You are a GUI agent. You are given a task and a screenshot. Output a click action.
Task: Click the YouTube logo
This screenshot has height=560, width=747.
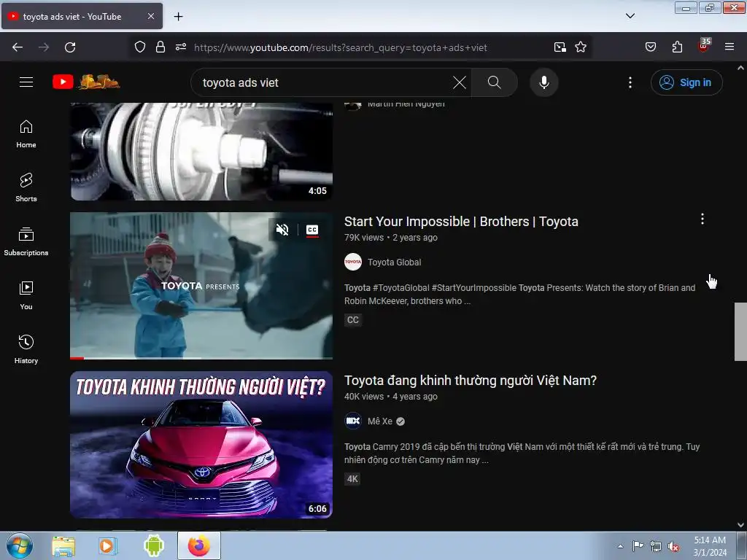[x=86, y=82]
